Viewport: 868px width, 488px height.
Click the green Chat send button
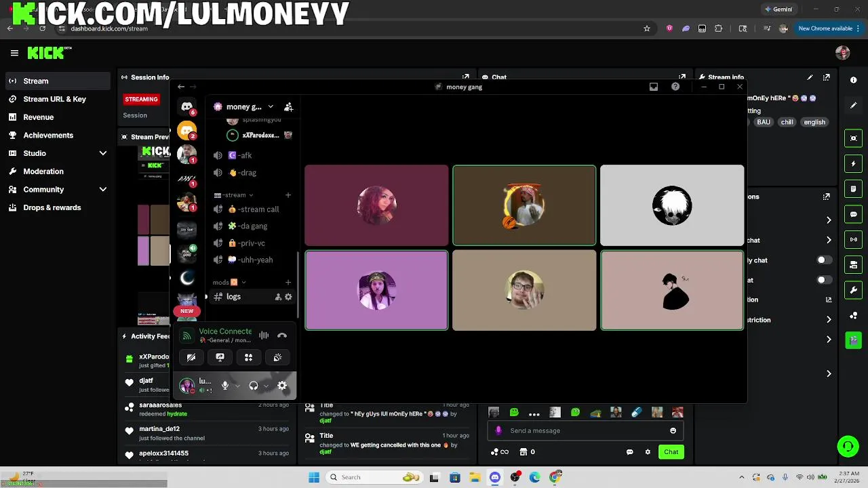671,452
